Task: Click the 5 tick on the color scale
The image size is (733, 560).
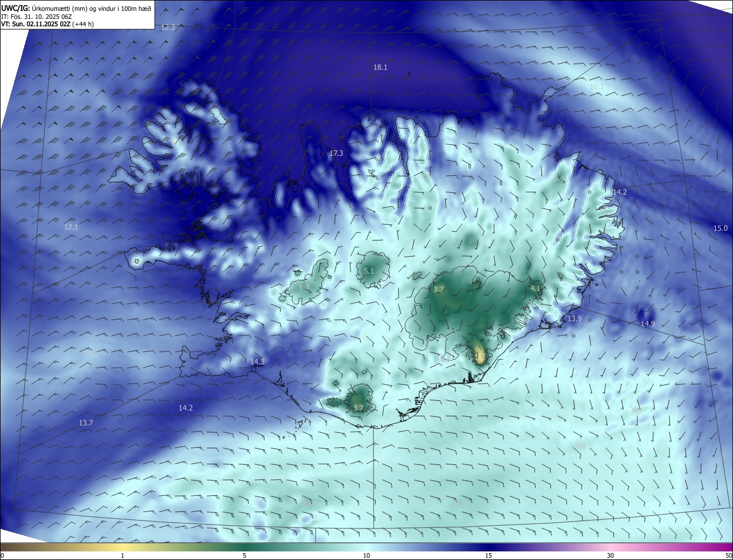Action: coord(245,555)
